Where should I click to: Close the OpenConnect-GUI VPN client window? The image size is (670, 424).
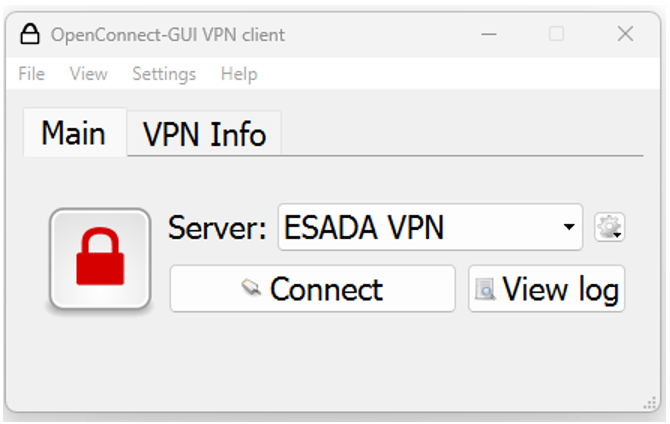(625, 34)
